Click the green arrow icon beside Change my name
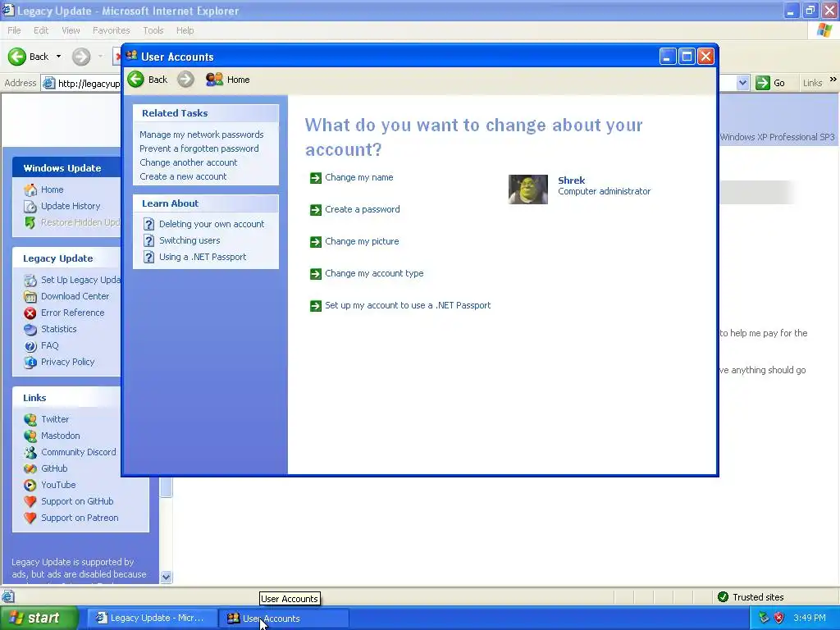Viewport: 840px width, 630px height. tap(316, 178)
